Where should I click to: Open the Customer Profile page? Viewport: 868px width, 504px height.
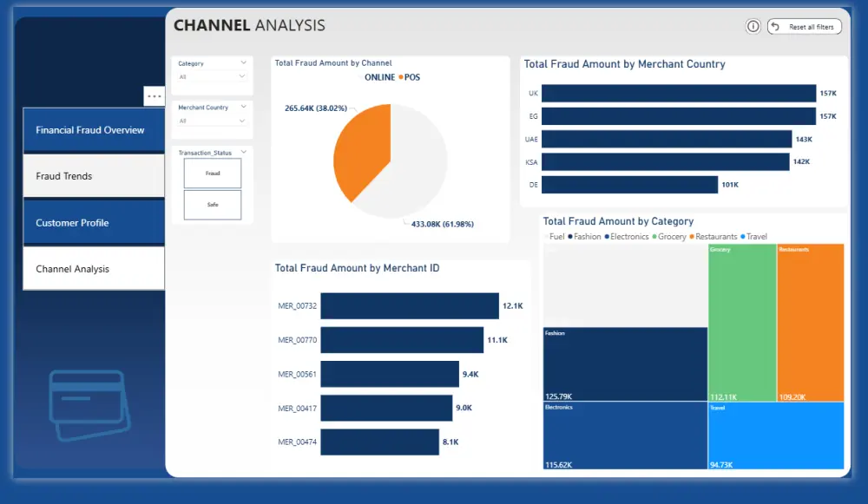click(x=94, y=222)
